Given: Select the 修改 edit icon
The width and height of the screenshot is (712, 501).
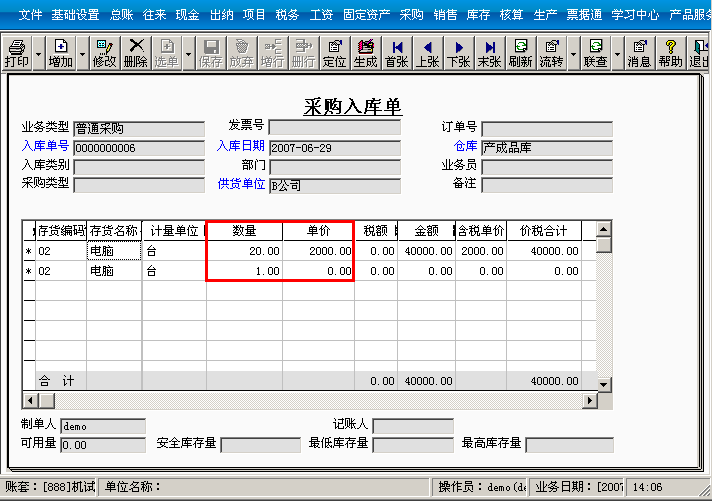Looking at the screenshot, I should click(104, 54).
